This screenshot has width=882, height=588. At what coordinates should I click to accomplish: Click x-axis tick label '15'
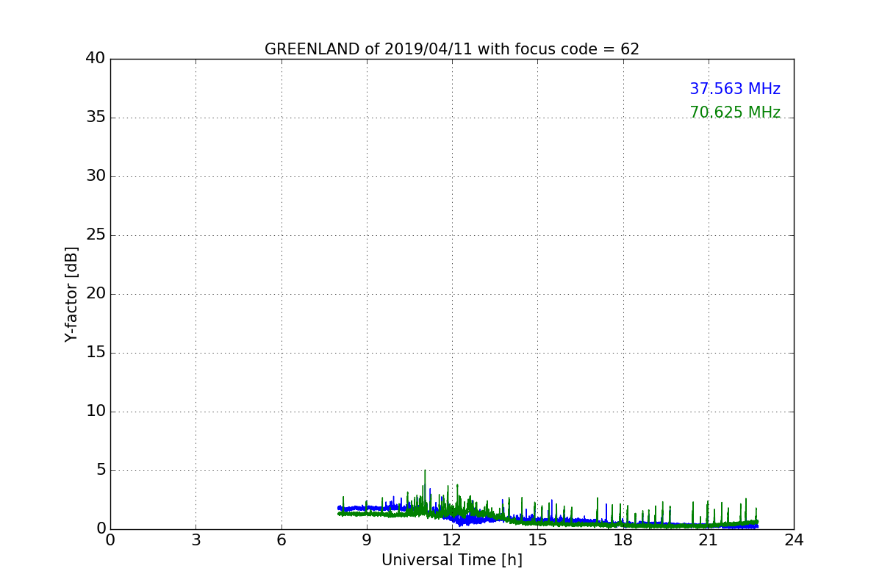[x=537, y=540]
